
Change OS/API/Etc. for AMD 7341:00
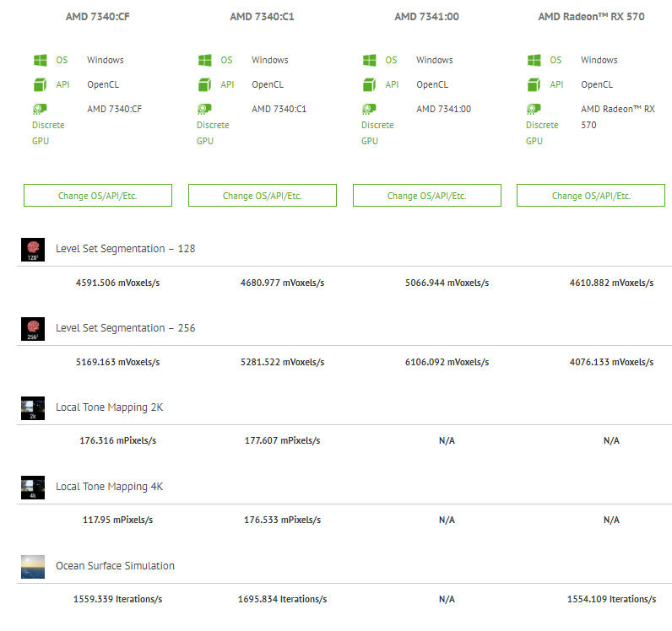click(427, 196)
